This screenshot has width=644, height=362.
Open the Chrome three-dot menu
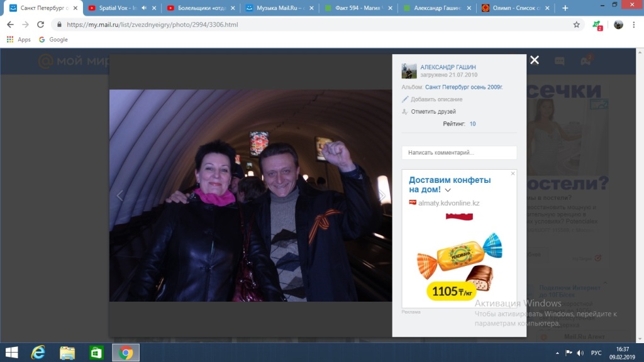coord(634,25)
